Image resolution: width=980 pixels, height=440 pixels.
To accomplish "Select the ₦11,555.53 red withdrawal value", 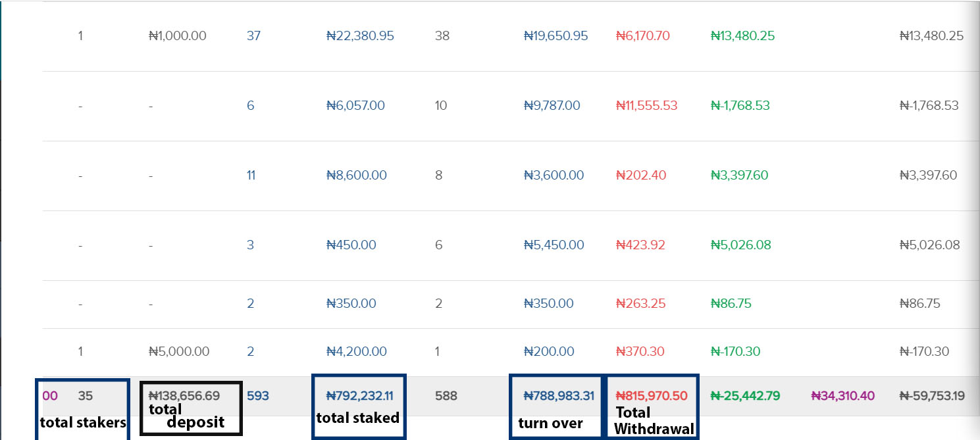I will pos(646,106).
